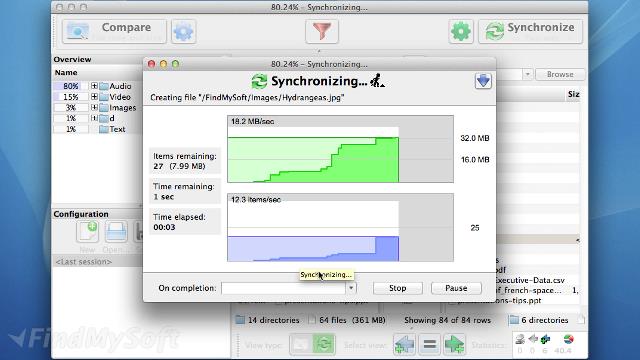
Task: Open the green synchronization settings gear
Action: tap(461, 31)
